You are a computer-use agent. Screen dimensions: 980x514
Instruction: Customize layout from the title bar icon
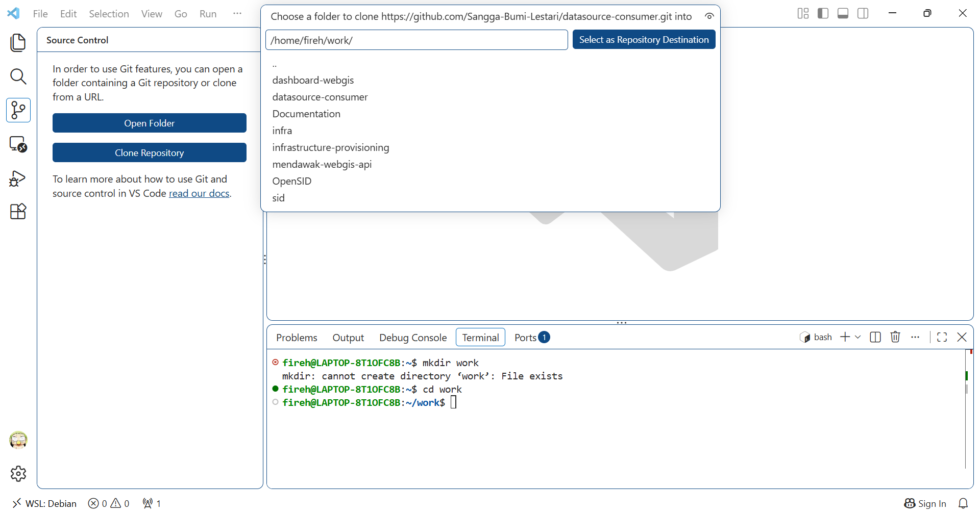[x=803, y=13]
